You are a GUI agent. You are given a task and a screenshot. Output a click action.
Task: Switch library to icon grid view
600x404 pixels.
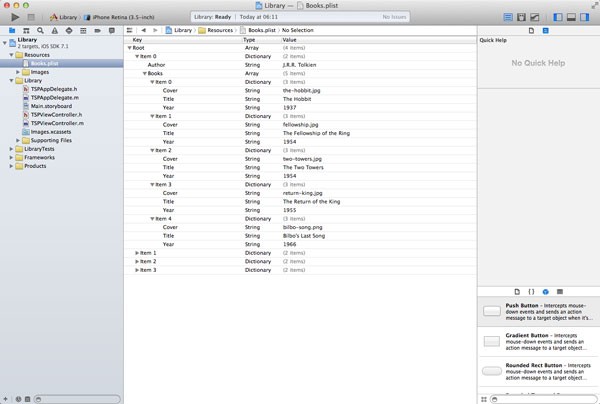coord(484,399)
